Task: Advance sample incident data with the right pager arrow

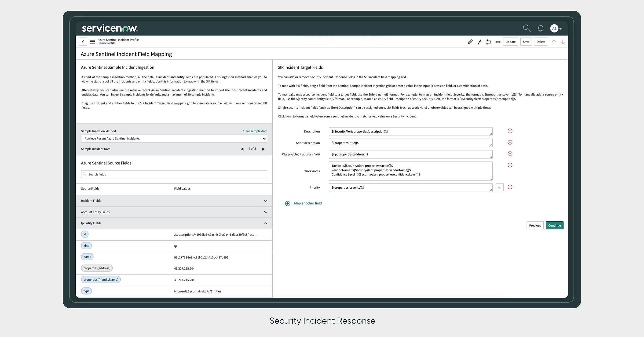Action: point(263,149)
